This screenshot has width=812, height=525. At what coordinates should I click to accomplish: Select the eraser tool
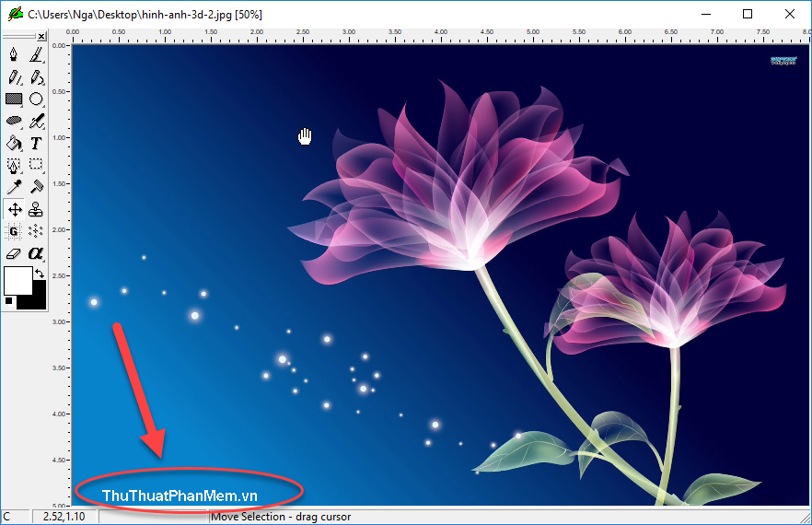(x=14, y=253)
